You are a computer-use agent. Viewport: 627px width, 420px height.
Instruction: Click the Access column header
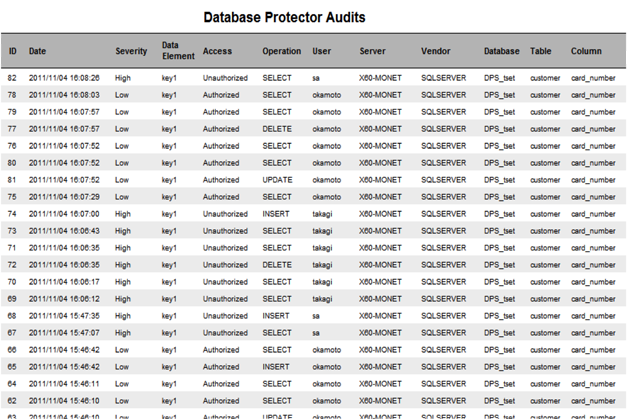[217, 50]
